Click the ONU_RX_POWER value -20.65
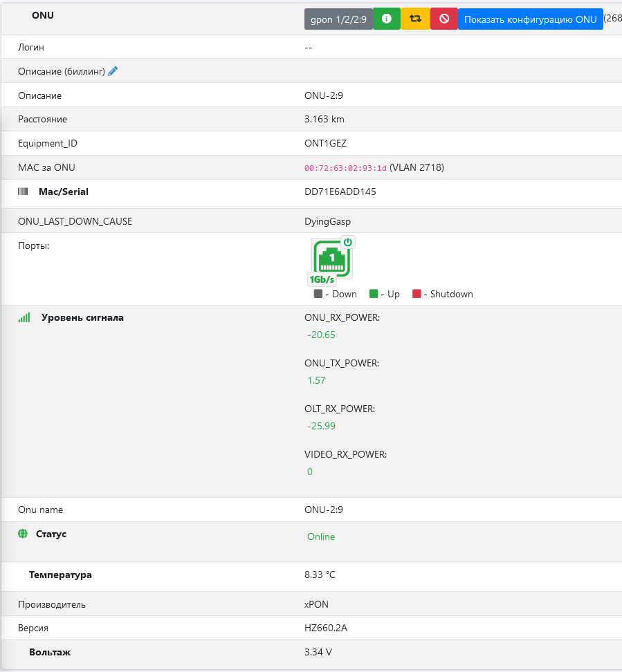Viewport: 622px width, 672px height. coord(322,335)
